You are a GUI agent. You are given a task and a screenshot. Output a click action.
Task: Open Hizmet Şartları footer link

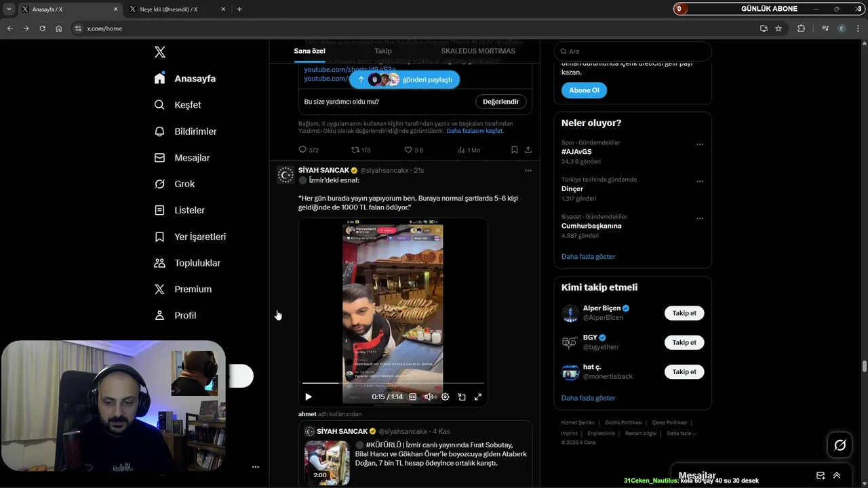click(x=578, y=422)
